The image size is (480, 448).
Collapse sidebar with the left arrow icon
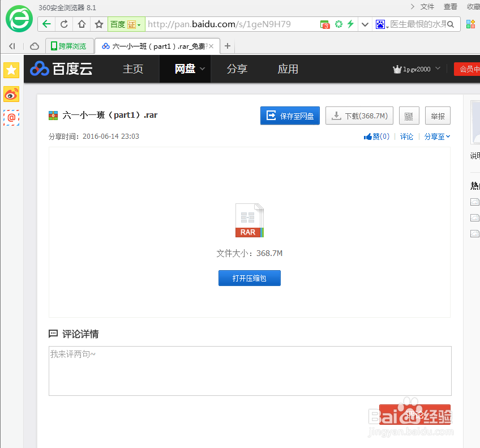[x=12, y=46]
